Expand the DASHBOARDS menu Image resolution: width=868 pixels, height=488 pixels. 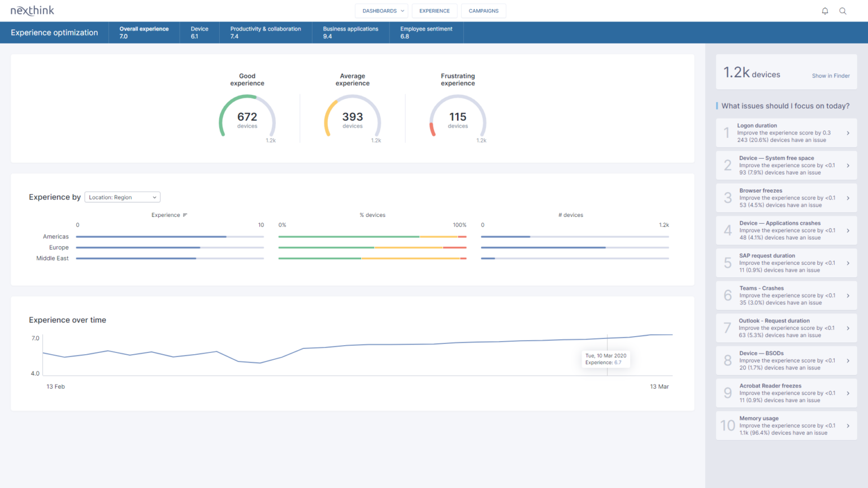[381, 10]
